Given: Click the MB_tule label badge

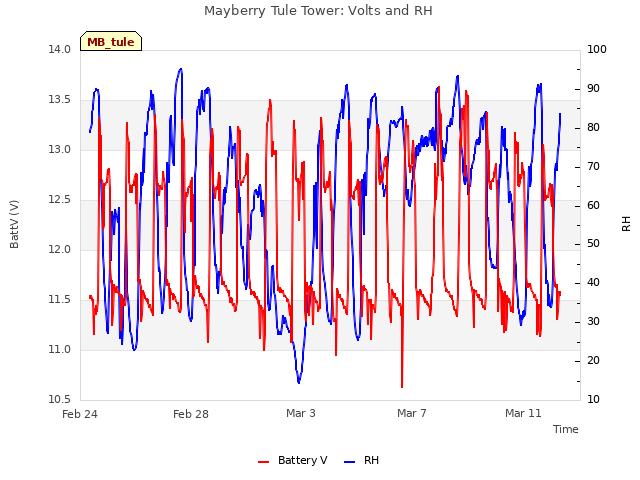Looking at the screenshot, I should (111, 41).
